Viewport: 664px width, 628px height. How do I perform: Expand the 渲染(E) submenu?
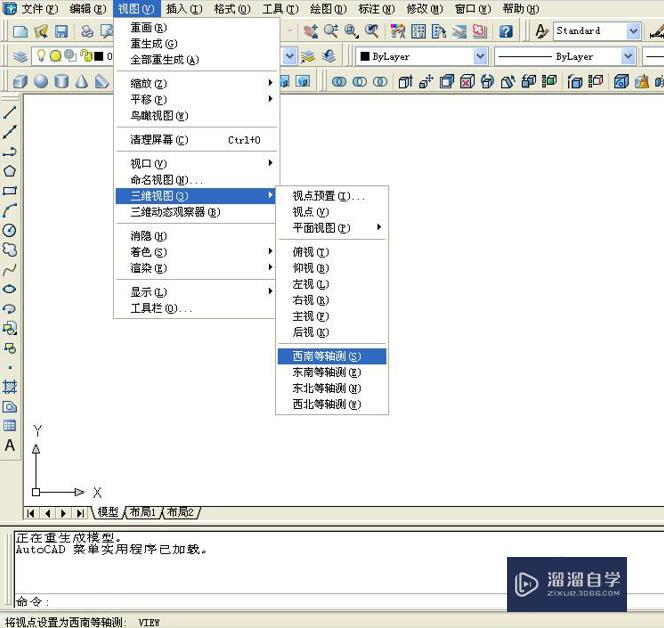pyautogui.click(x=196, y=268)
